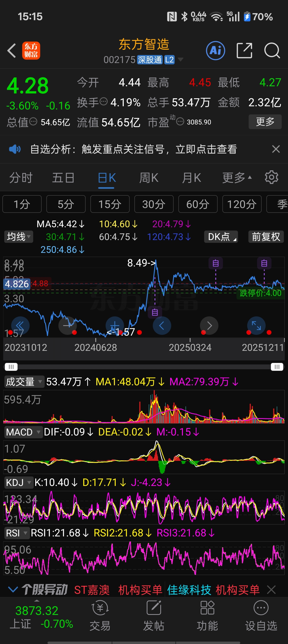Screen dimensions: 288x644
Task: Close the 个股异动 ticker bar
Action: (271, 590)
